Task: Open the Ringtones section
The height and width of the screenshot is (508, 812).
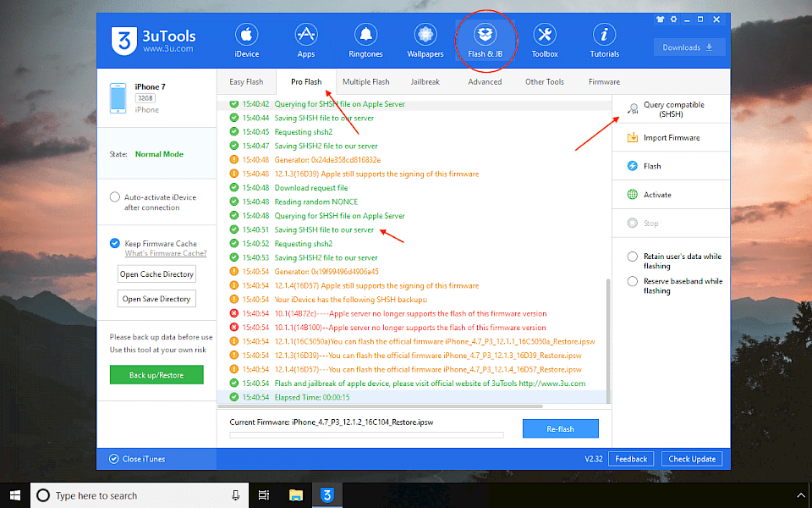Action: 365,41
